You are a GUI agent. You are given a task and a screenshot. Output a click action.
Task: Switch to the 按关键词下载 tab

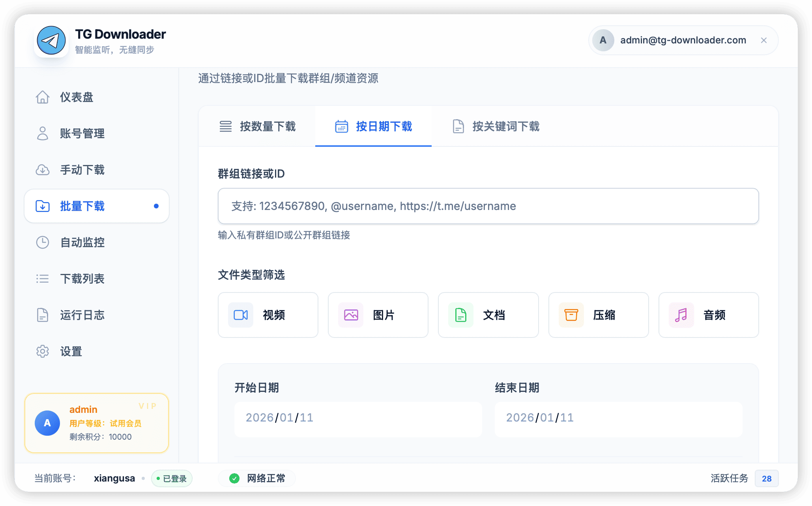coord(496,126)
